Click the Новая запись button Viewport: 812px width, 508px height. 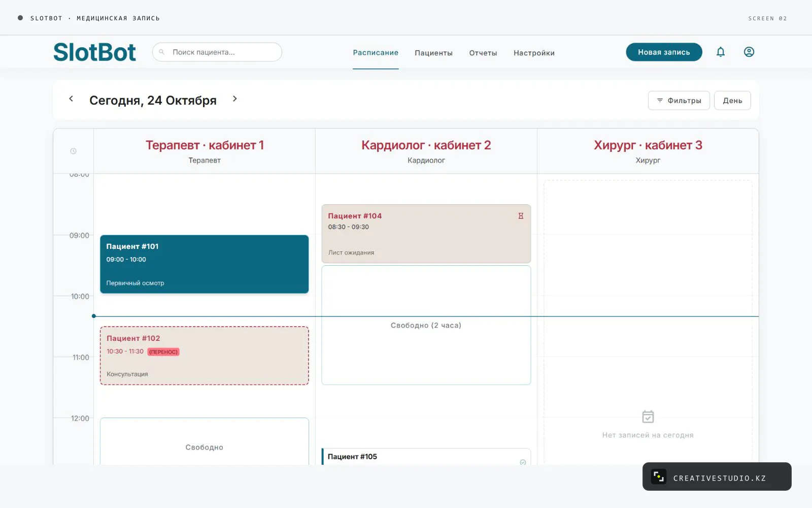664,52
